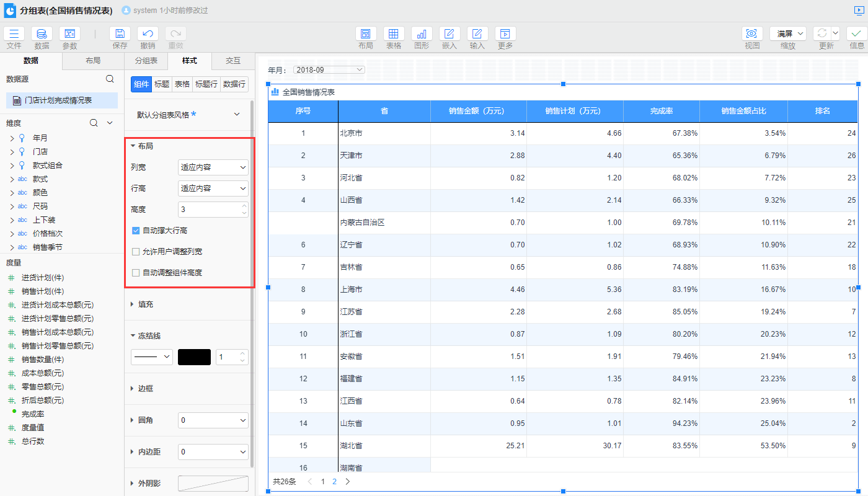Open the 图形 (Chart) toolbar icon
Viewport: 868px width, 496px height.
point(422,34)
